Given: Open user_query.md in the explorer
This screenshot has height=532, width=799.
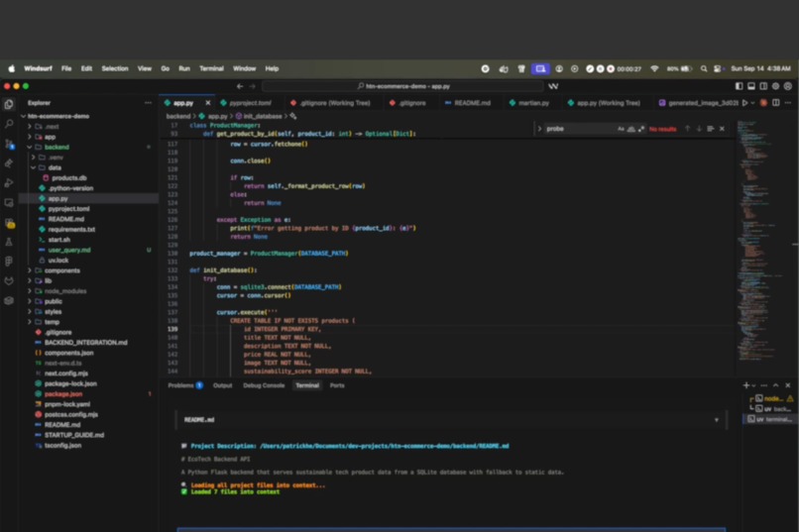Looking at the screenshot, I should 68,250.
